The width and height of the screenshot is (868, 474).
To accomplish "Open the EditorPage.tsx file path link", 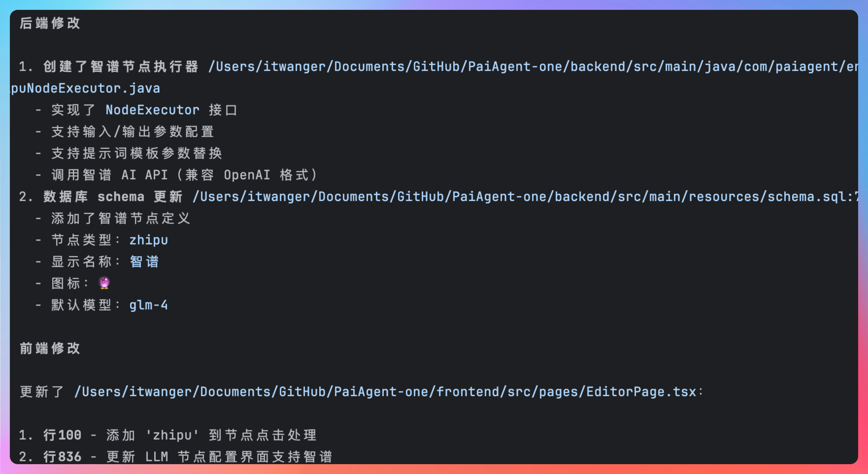I will coord(385,392).
